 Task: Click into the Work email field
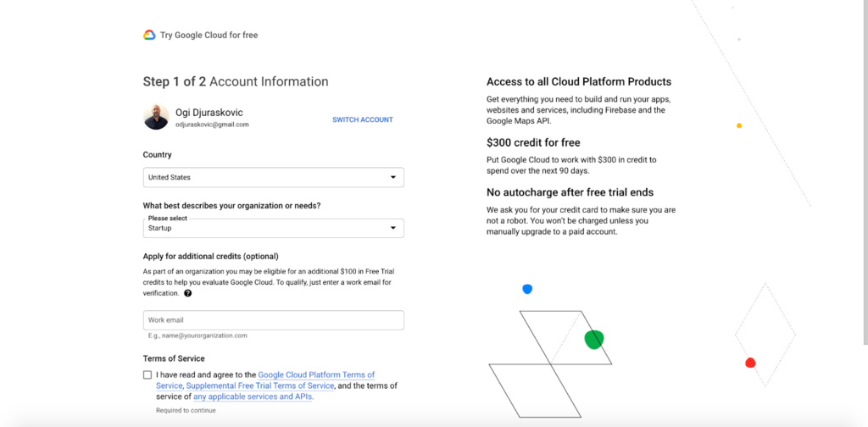274,320
